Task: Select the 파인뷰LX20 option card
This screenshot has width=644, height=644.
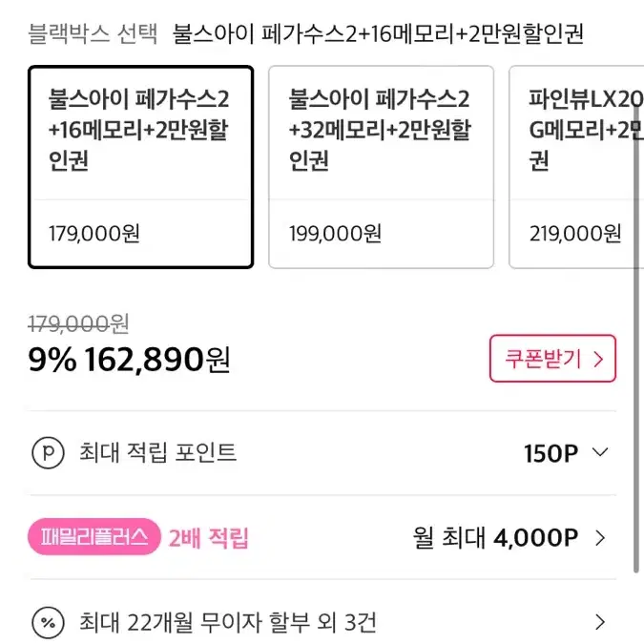Action: point(576,167)
